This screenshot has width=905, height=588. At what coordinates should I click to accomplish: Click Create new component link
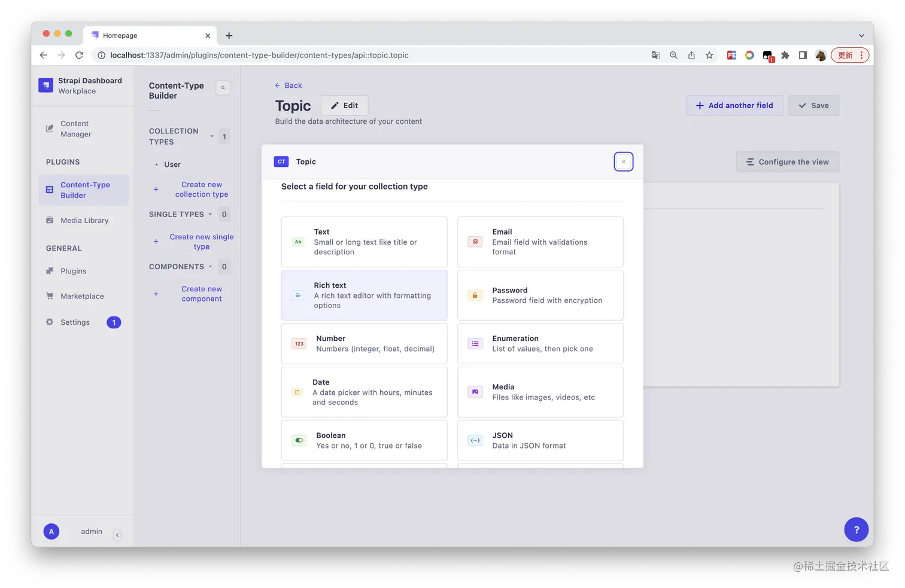(202, 294)
